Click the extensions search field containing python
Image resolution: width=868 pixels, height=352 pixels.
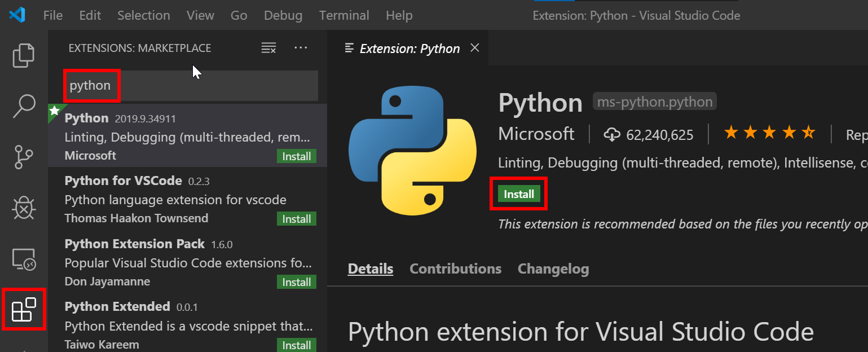click(x=191, y=86)
